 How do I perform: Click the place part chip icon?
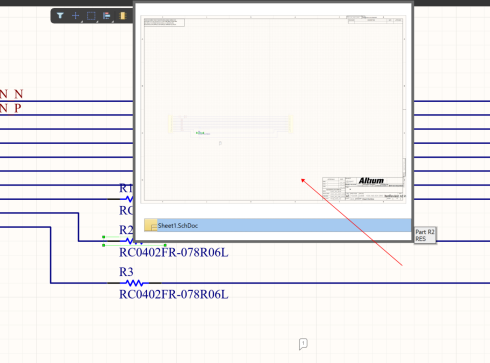point(123,16)
